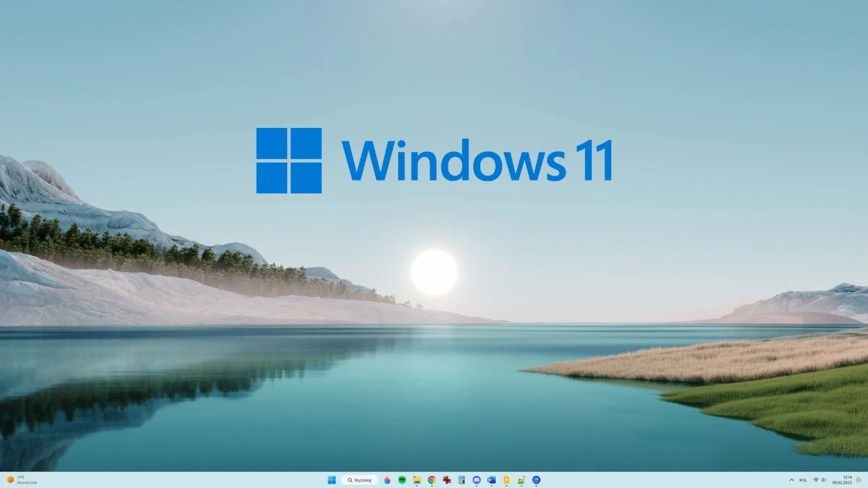
Task: Open the green document app on taskbar
Action: click(520, 479)
